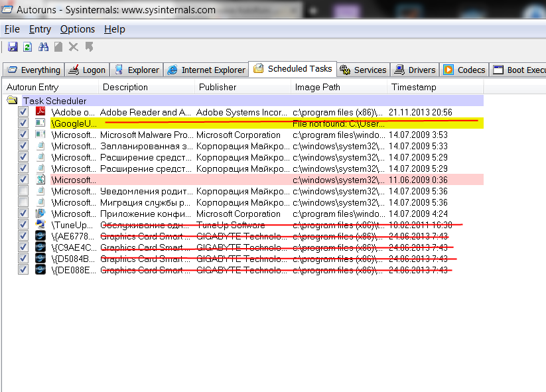Click the Delete X toolbar icon

(x=73, y=46)
